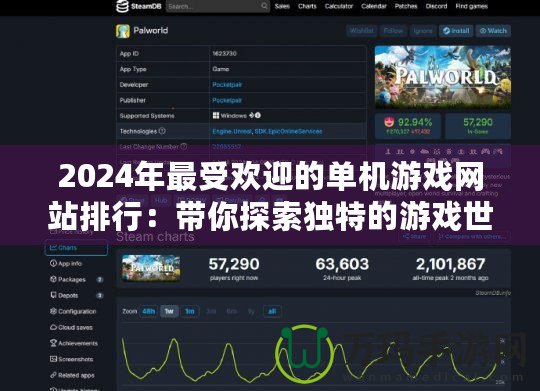The width and height of the screenshot is (540, 391).
Task: Open App info in sidebar
Action: tap(66, 264)
